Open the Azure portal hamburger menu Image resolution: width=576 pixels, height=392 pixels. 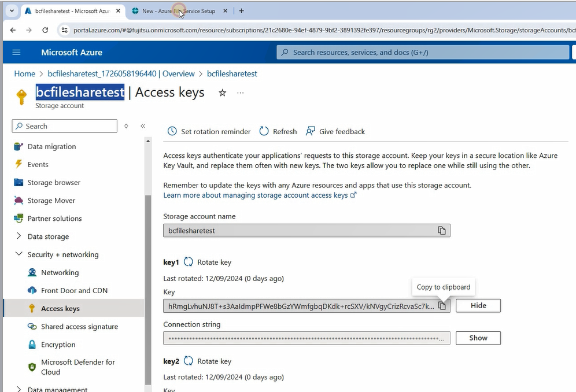tap(16, 53)
